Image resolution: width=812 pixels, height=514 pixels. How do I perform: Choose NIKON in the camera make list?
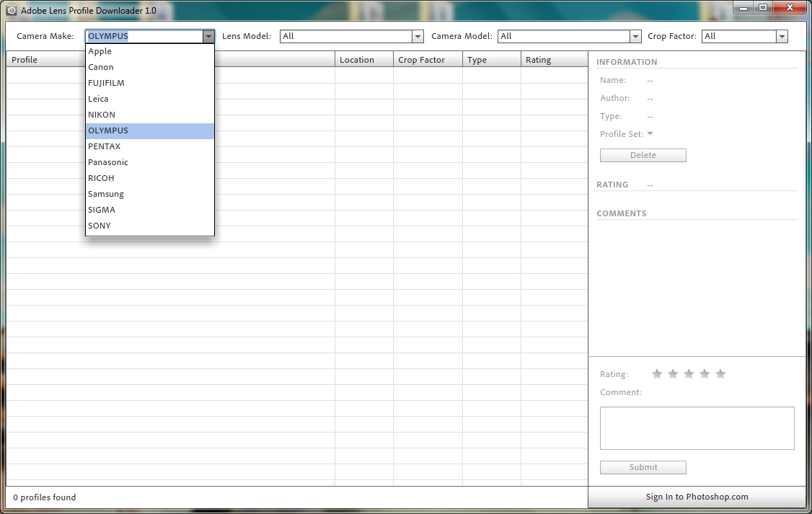[102, 115]
